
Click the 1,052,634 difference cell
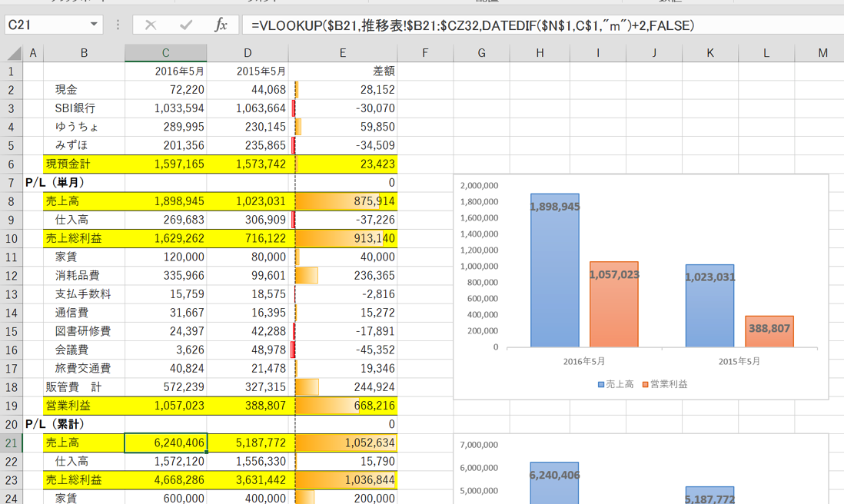tap(343, 443)
